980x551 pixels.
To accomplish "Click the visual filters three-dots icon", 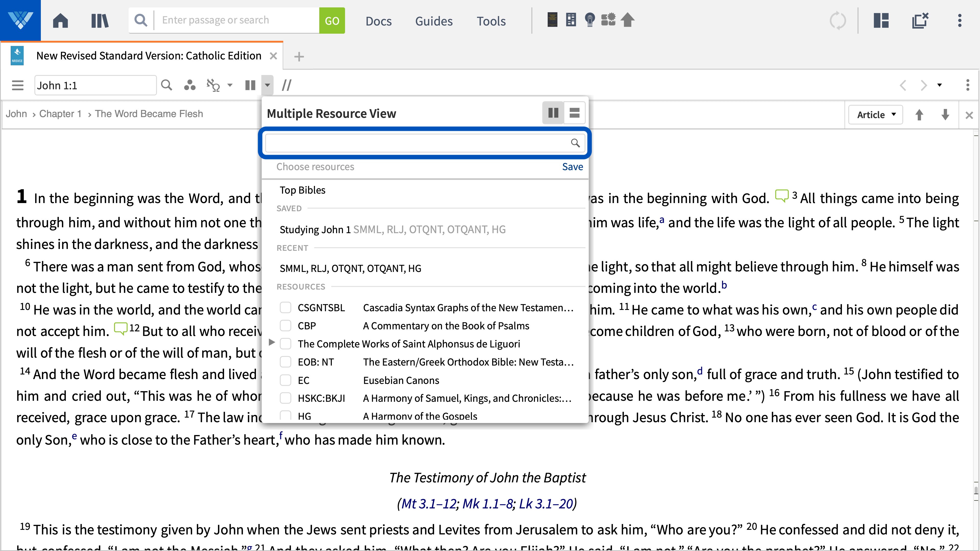I will pyautogui.click(x=189, y=85).
